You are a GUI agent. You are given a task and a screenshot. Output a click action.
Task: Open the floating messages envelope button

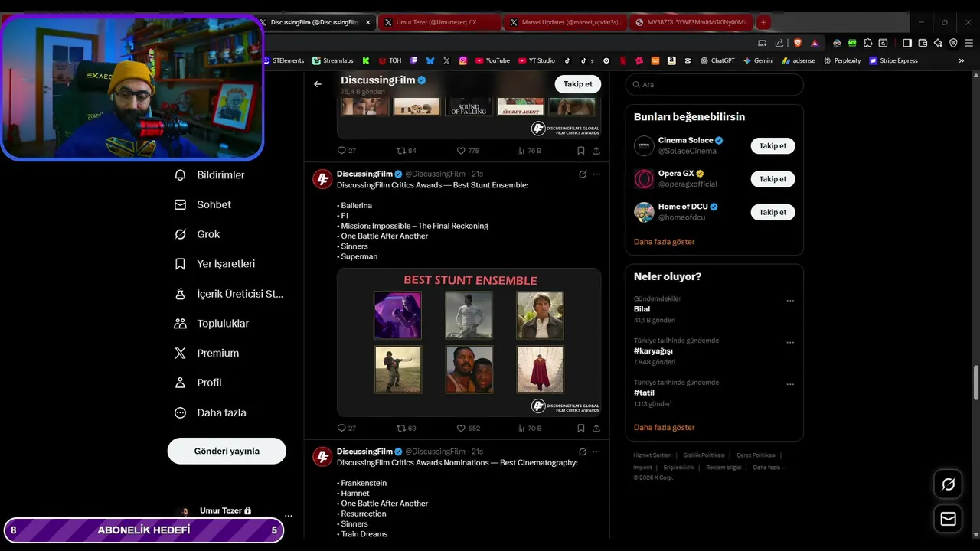[948, 520]
